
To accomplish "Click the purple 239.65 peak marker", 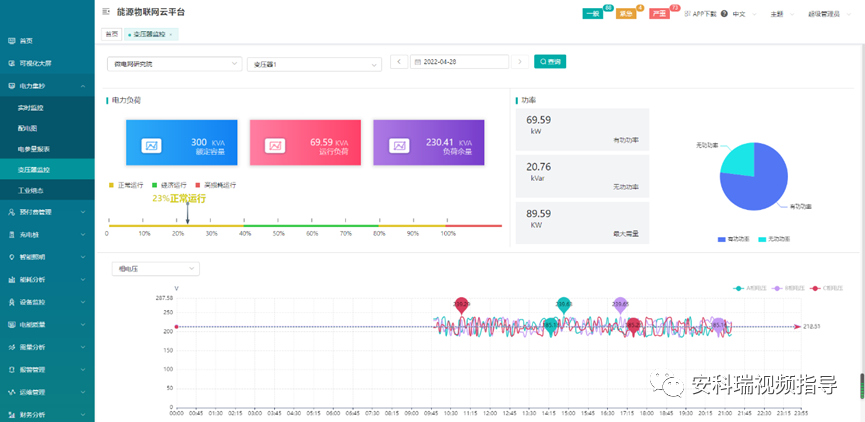I will click(x=621, y=305).
